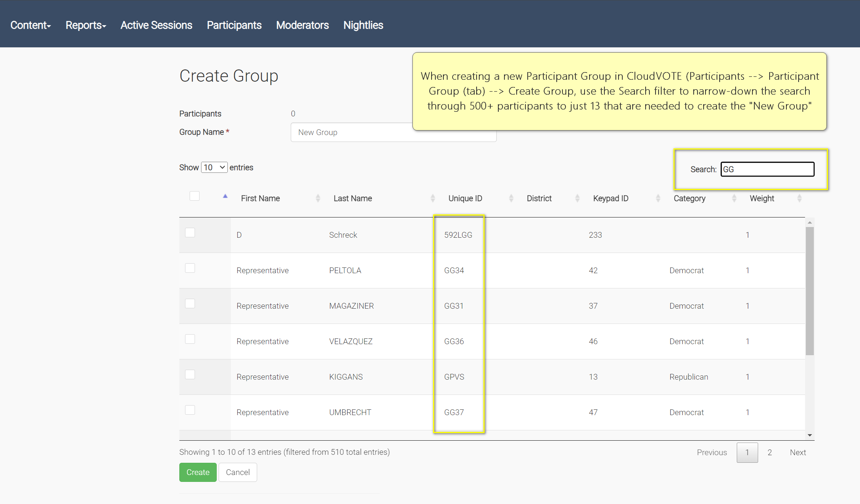Image resolution: width=860 pixels, height=504 pixels.
Task: Click the Category column sort arrows
Action: (x=734, y=198)
